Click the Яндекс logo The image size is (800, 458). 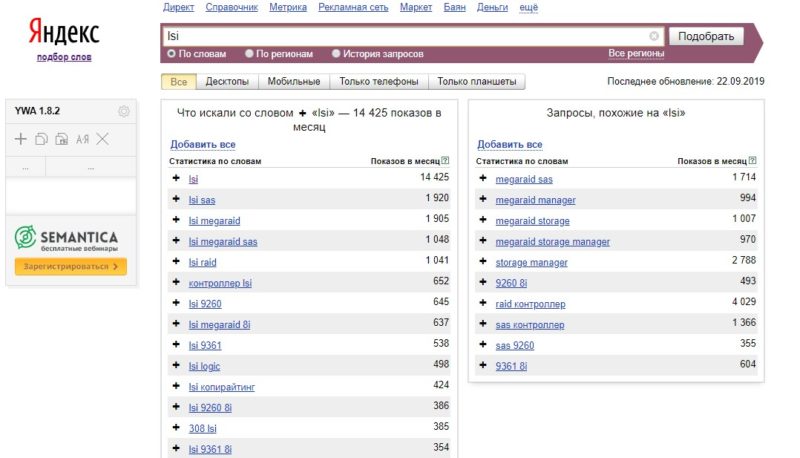(64, 32)
